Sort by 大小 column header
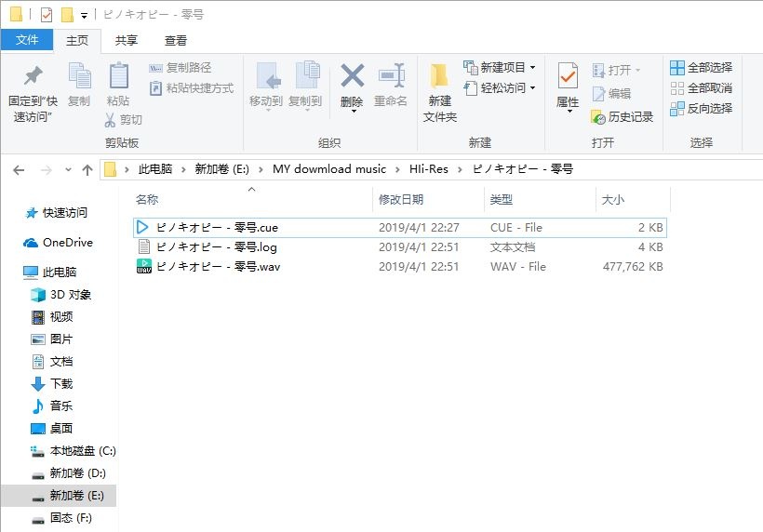 click(613, 199)
